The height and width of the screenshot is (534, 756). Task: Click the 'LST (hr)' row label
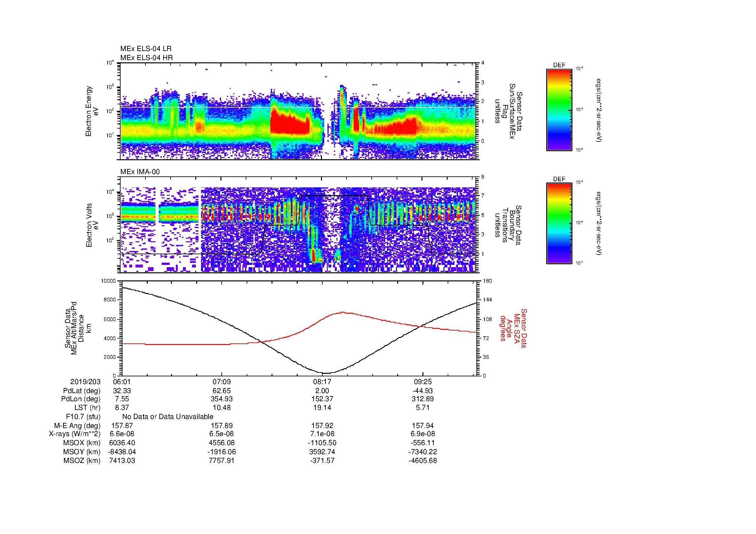pyautogui.click(x=87, y=408)
